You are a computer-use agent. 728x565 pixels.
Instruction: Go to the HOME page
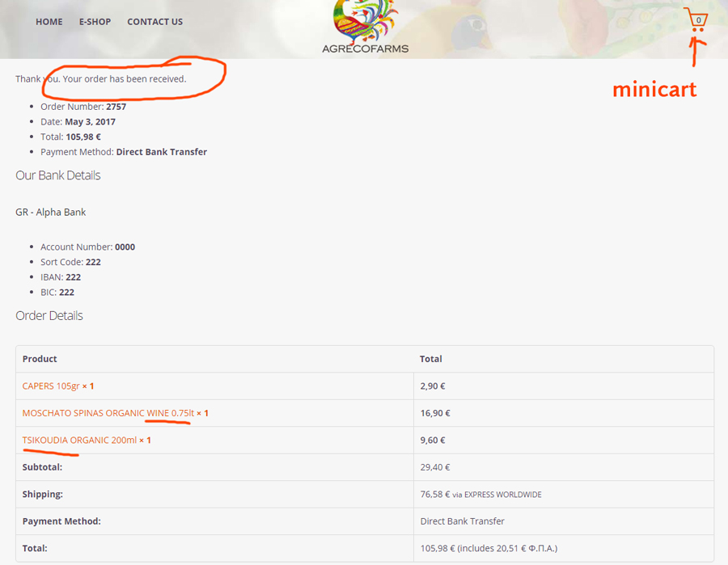[49, 22]
